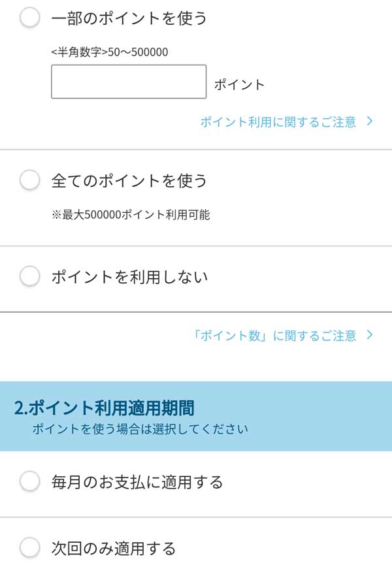
Task: Click the ポイントを利用しない label text
Action: click(129, 277)
